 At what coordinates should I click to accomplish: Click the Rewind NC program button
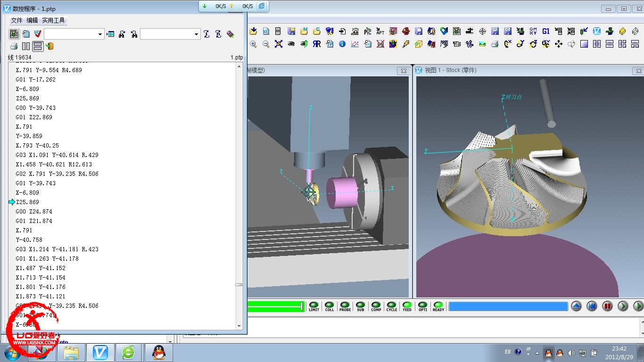point(592,306)
